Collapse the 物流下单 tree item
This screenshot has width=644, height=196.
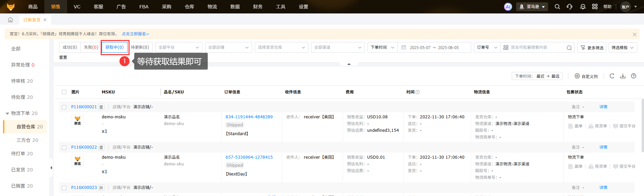(x=7, y=114)
